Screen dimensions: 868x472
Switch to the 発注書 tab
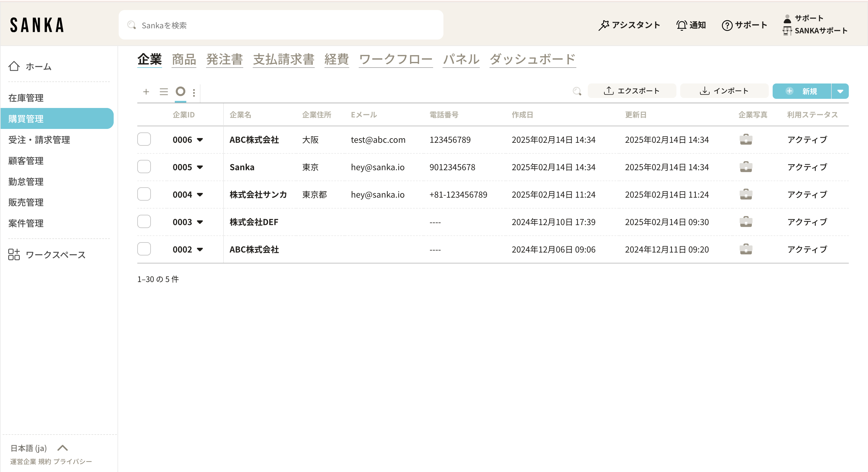[224, 59]
